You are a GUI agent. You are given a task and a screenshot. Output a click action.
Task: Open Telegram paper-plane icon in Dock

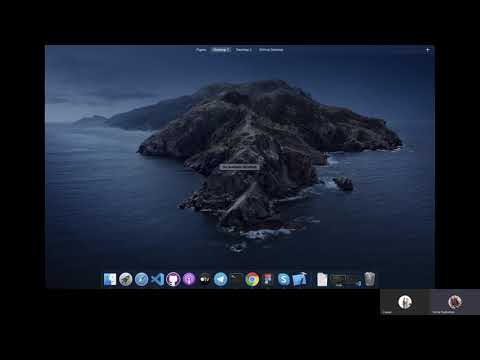click(x=220, y=279)
